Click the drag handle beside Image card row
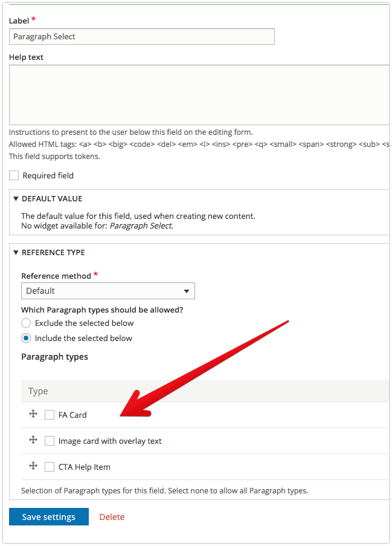This screenshot has height=546, width=392. pyautogui.click(x=33, y=440)
